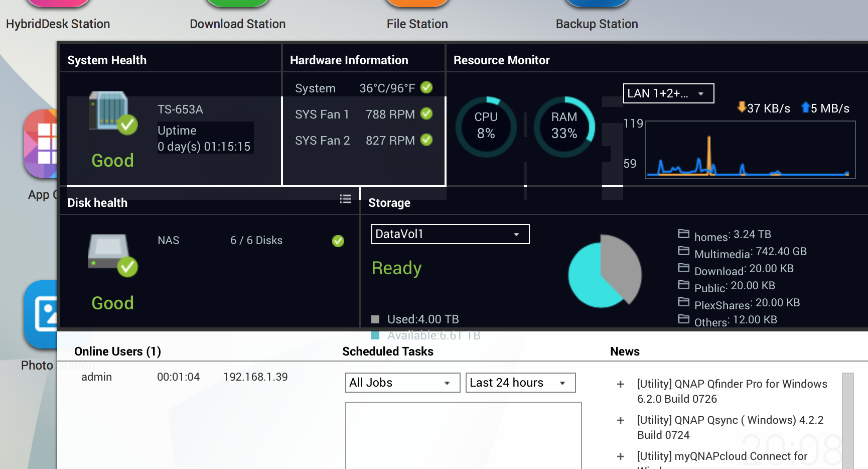Screen dimensions: 868x469
Task: Open the Last 24 hours dropdown
Action: pos(520,383)
